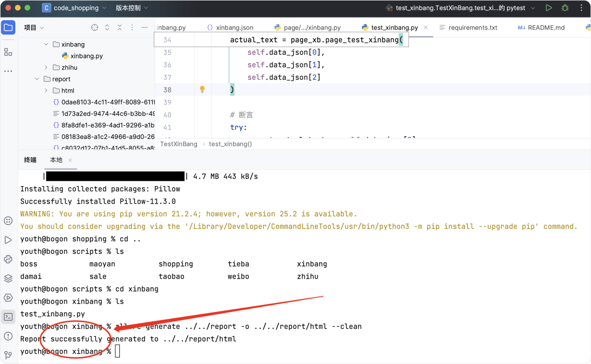The width and height of the screenshot is (591, 364).
Task: Click the test_xinbang() breadcrumb
Action: (x=230, y=144)
